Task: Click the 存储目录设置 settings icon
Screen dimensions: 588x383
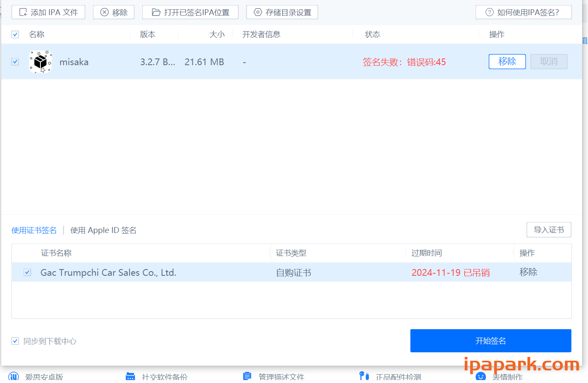Action: (258, 12)
